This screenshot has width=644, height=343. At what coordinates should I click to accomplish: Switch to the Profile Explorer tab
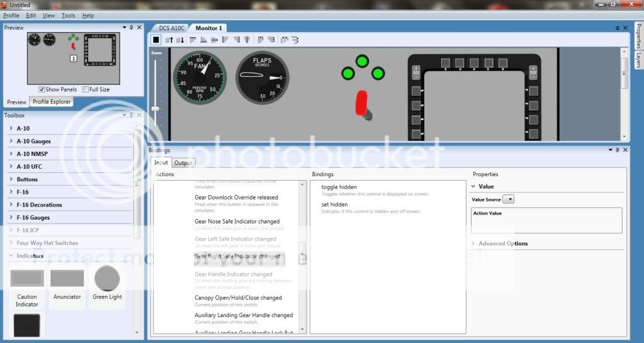coord(52,101)
